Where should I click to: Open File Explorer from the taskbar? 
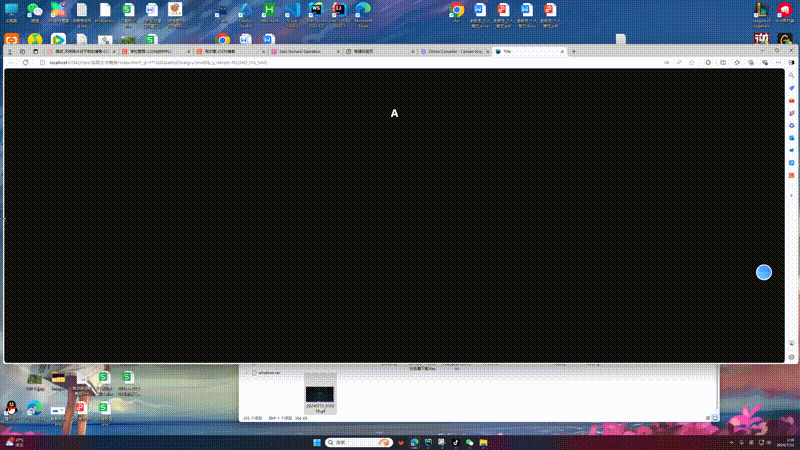coord(483,442)
